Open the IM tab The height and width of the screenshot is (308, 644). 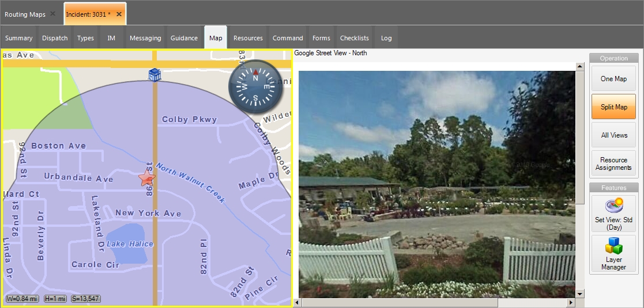(x=111, y=38)
